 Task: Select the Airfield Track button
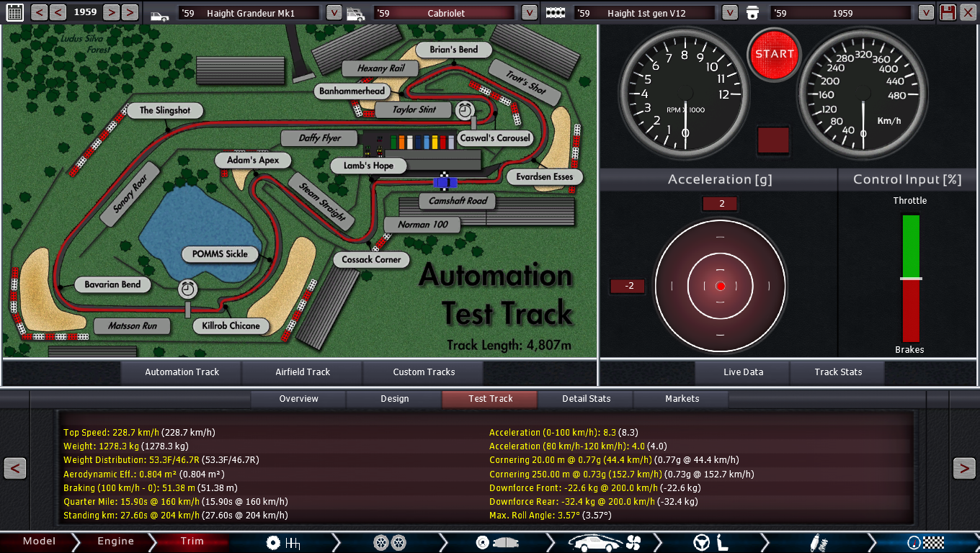tap(303, 372)
